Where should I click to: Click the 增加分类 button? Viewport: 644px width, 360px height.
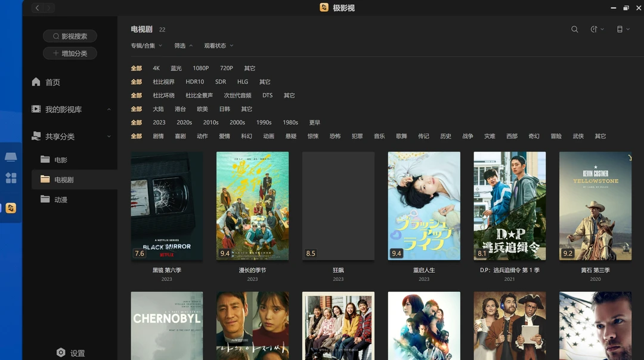[70, 53]
